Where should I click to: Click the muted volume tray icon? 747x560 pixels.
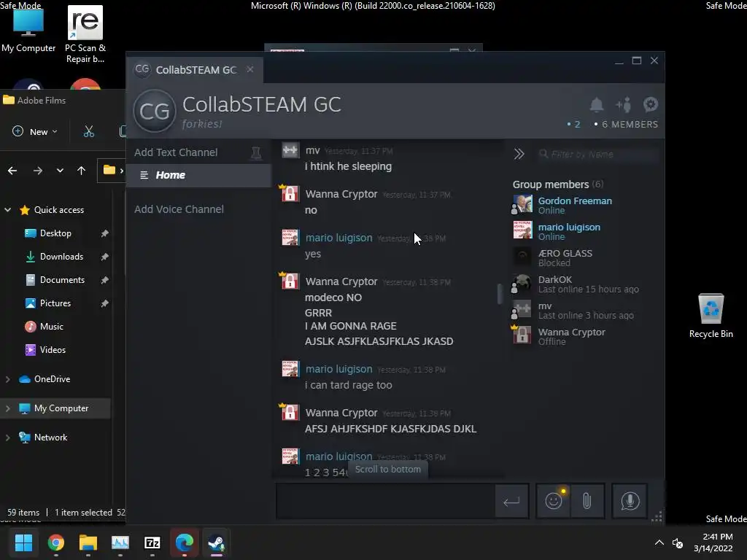[x=677, y=542]
